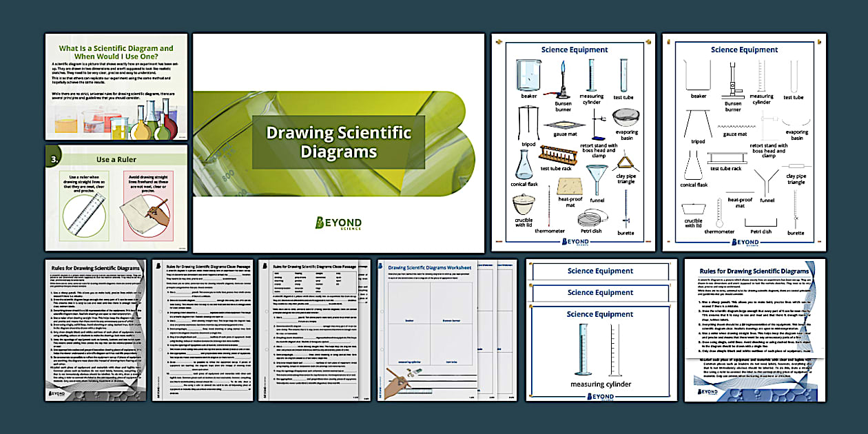Image resolution: width=868 pixels, height=434 pixels.
Task: Select the clay pipe triangle illustration
Action: (x=626, y=163)
